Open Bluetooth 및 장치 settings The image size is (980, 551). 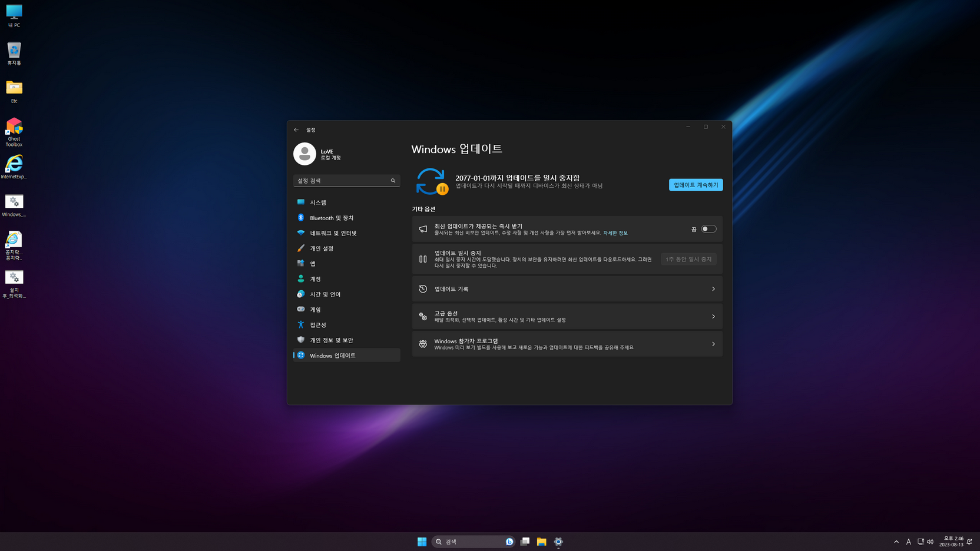pos(347,218)
